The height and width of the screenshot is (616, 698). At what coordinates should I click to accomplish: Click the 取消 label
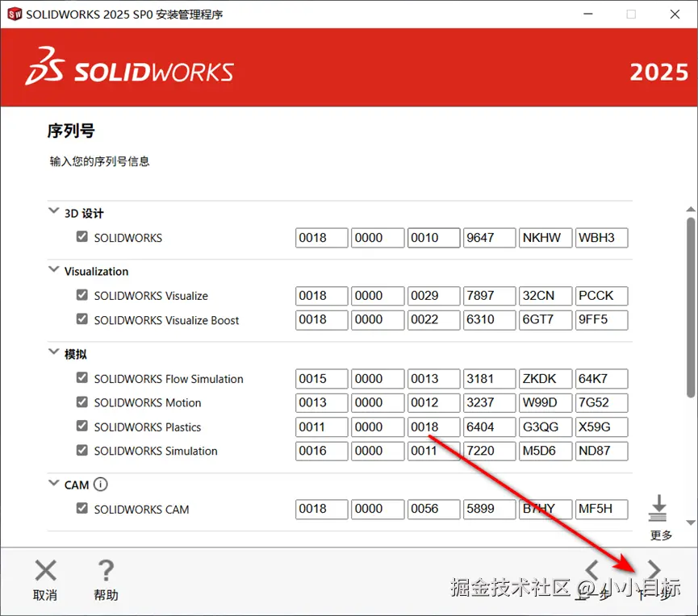coord(45,595)
